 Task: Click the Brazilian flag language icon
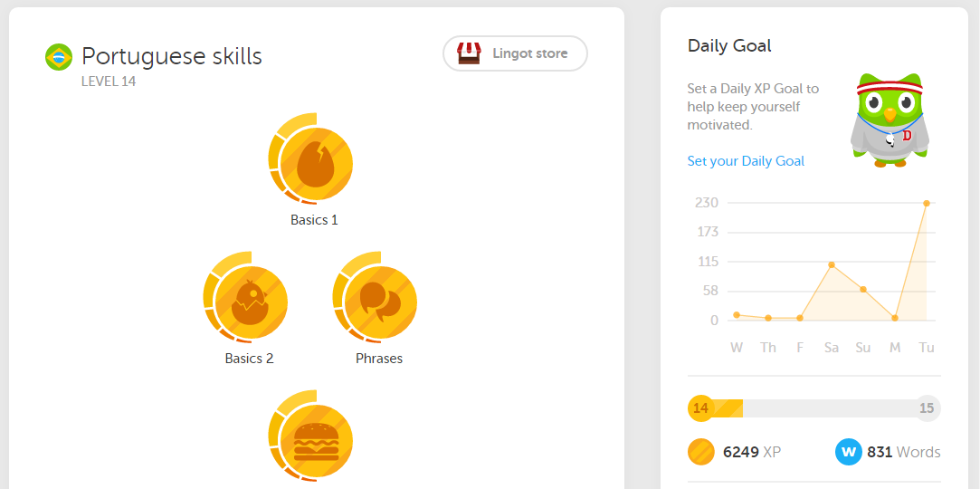click(59, 57)
